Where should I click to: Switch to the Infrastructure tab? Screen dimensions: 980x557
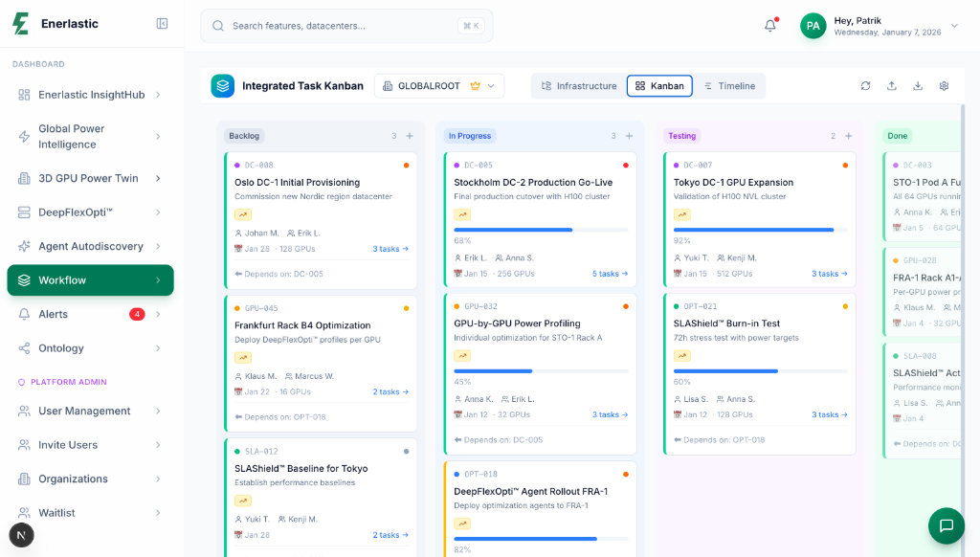(578, 85)
